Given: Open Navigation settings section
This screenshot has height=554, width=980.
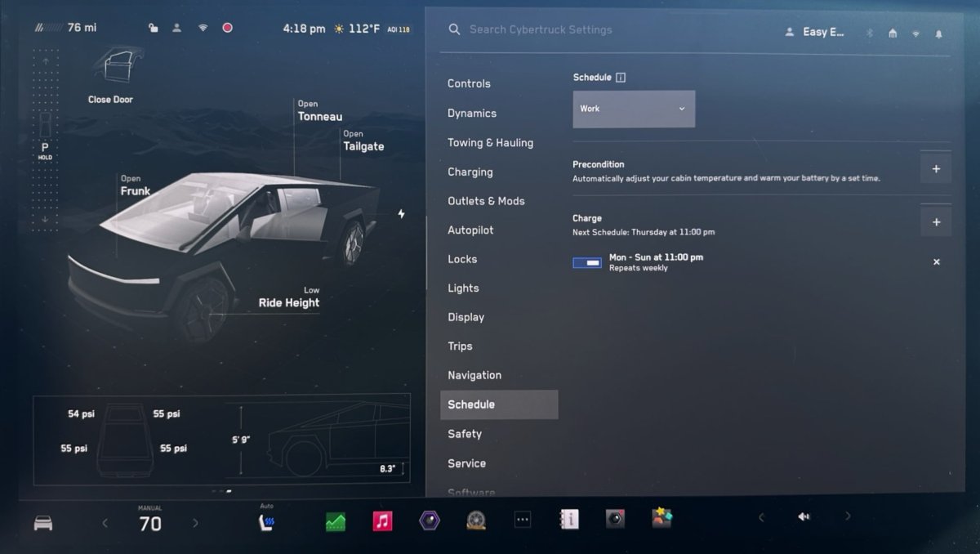Looking at the screenshot, I should (x=474, y=375).
